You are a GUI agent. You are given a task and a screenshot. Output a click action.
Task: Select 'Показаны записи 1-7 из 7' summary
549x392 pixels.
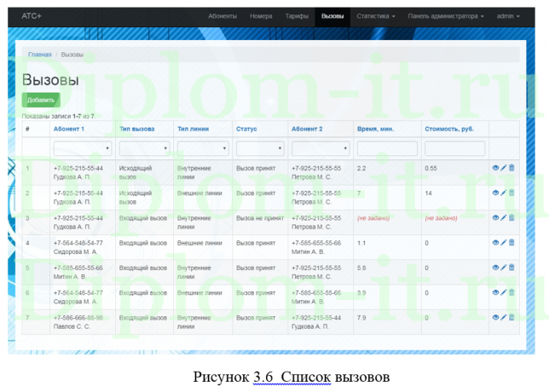[59, 116]
